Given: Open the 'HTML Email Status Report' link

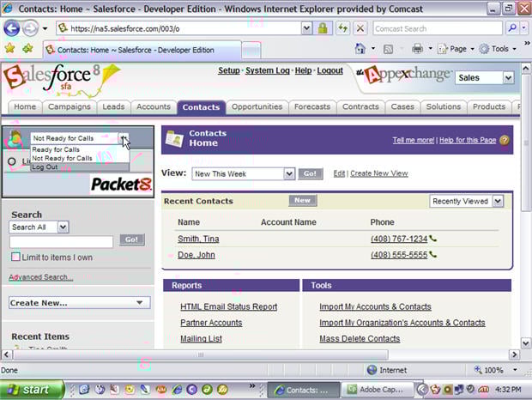Looking at the screenshot, I should 228,307.
